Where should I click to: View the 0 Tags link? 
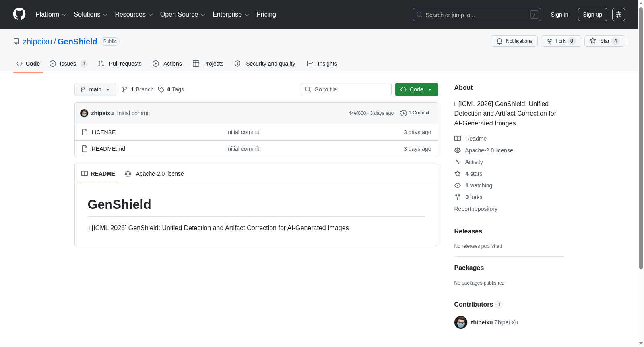pos(171,89)
